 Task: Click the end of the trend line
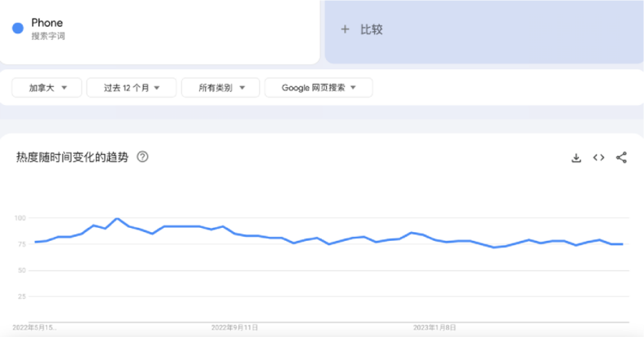pyautogui.click(x=622, y=244)
